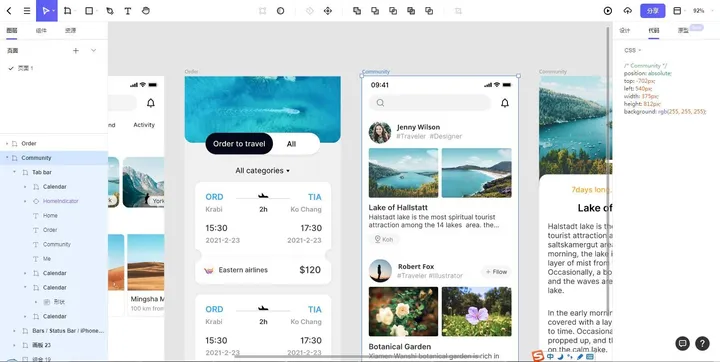This screenshot has height=362, width=720.
Task: Open the comment chat icon
Action: [682, 343]
